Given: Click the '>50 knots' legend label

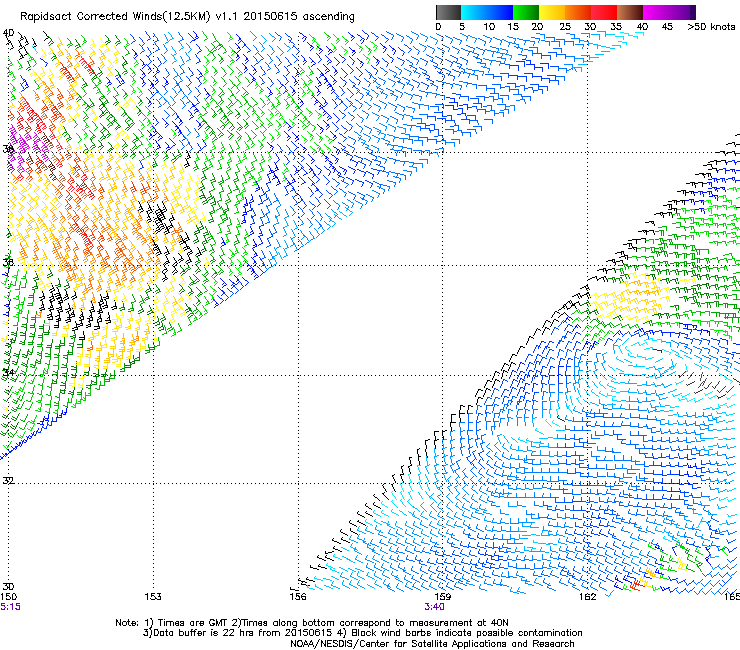Looking at the screenshot, I should [x=711, y=27].
